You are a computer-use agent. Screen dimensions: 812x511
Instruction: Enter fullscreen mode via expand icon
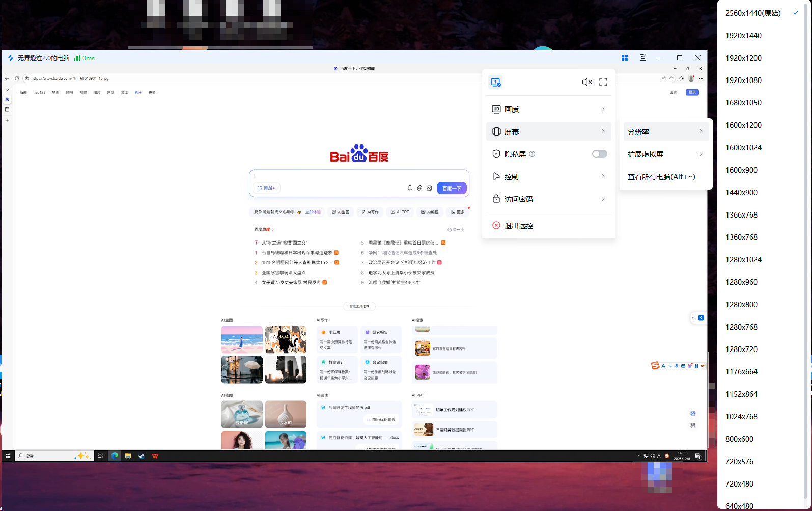click(x=603, y=82)
